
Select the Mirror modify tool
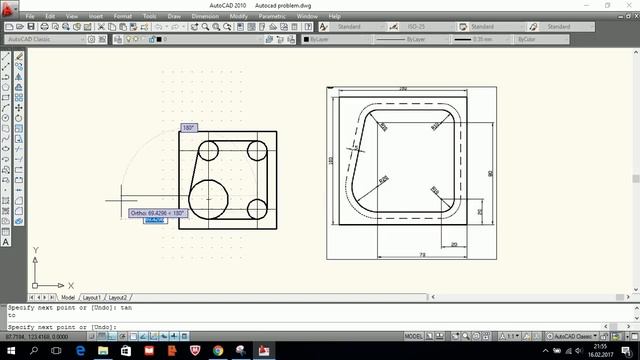19,77
